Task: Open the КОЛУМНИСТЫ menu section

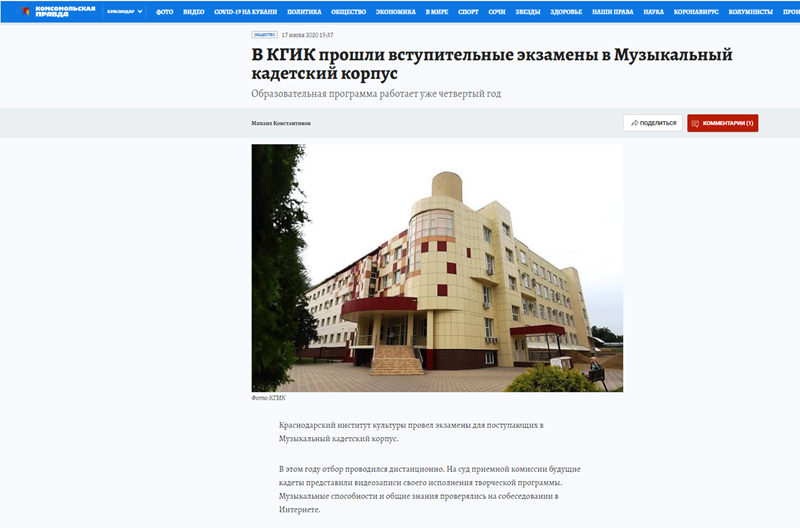Action: click(x=750, y=12)
